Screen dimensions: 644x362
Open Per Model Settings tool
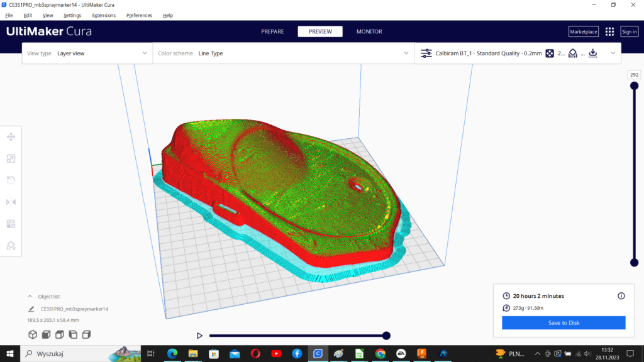point(11,224)
